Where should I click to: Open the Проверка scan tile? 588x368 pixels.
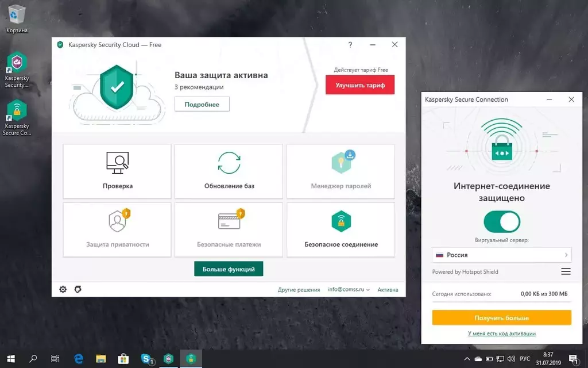(117, 171)
